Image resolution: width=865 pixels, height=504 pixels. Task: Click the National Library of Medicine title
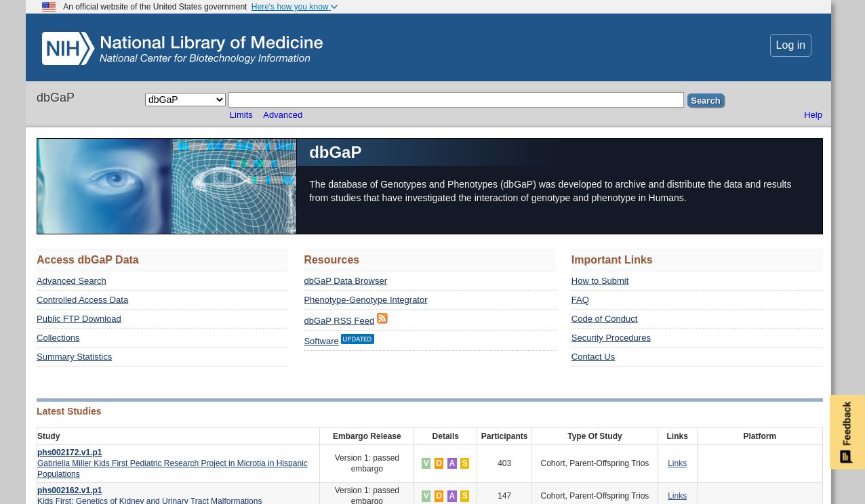pos(212,43)
